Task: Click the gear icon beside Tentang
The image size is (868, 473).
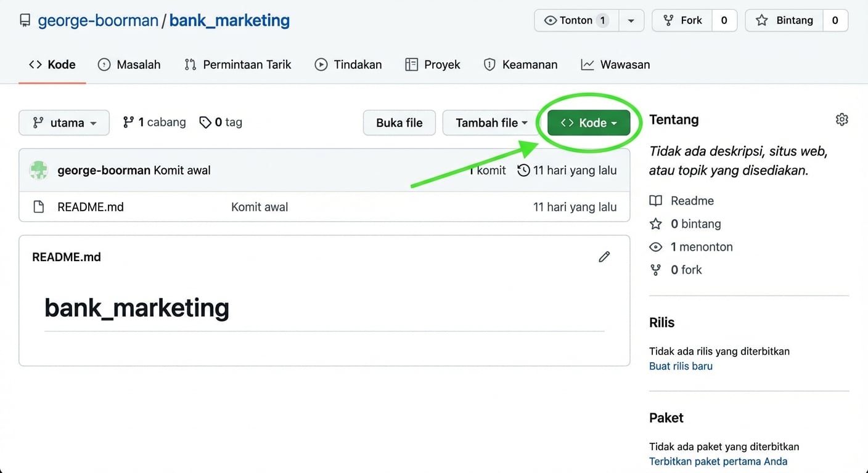Action: tap(841, 119)
